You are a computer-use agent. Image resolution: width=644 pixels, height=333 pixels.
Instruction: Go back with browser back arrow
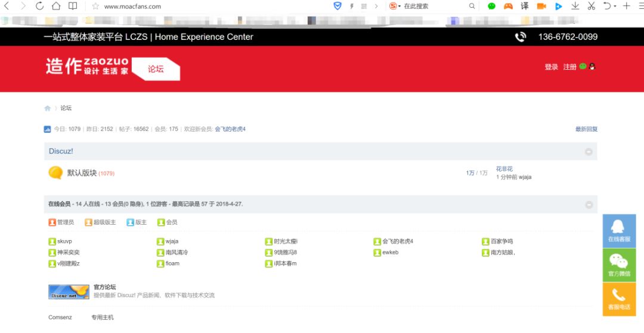[6, 6]
